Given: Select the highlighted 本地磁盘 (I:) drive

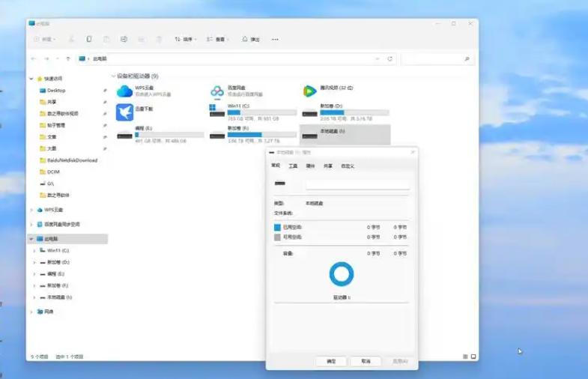Looking at the screenshot, I should pos(345,134).
